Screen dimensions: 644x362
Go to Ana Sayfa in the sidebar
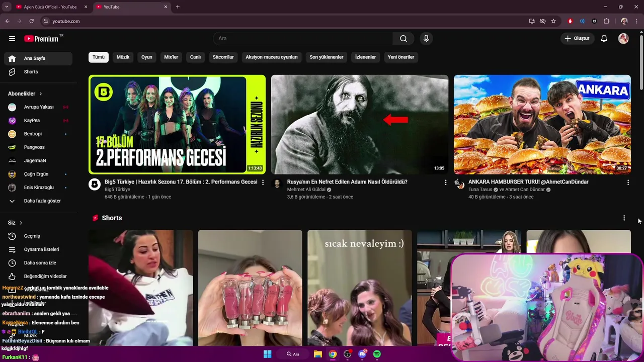click(38, 58)
